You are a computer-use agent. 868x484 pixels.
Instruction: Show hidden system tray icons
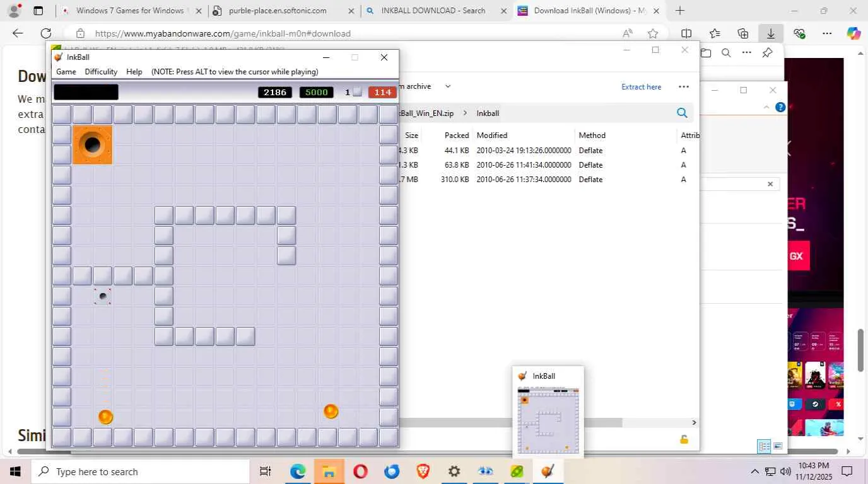coord(754,471)
